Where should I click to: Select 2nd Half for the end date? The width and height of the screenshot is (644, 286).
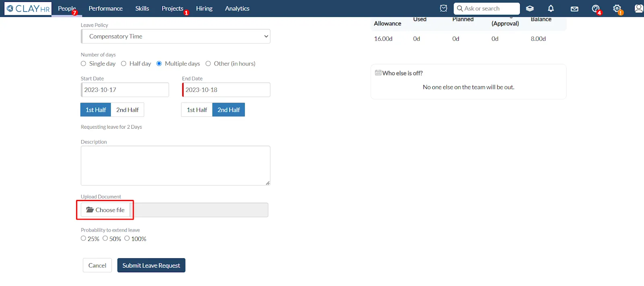229,110
